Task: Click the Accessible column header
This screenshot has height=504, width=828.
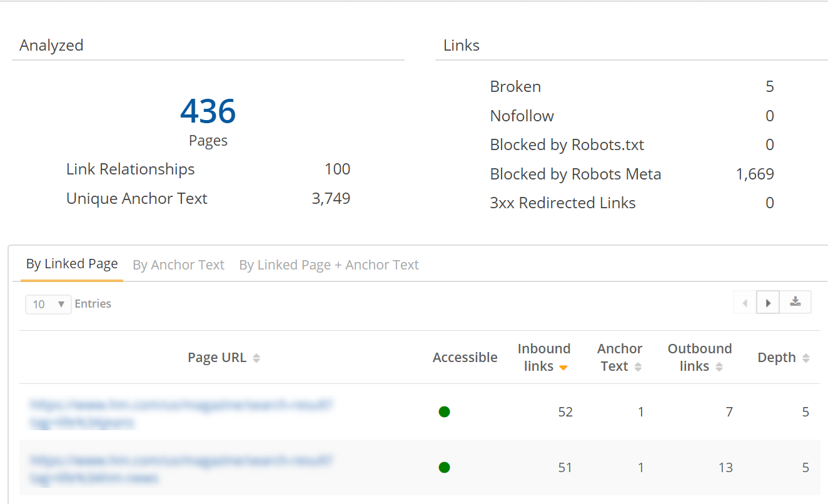Action: pyautogui.click(x=465, y=357)
